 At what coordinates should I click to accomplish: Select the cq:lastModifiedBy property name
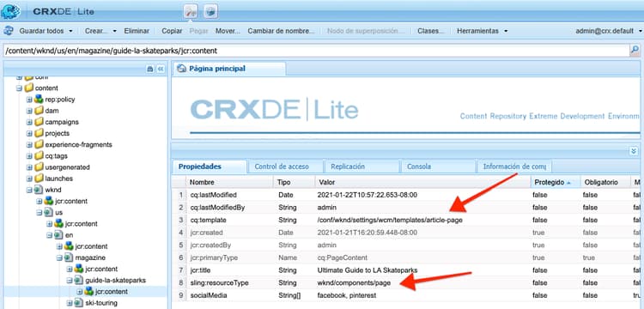[x=217, y=208]
